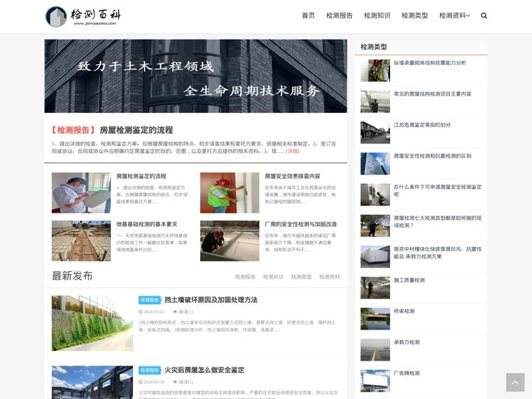Open the search magnifier icon
This screenshot has height=399, width=532.
click(x=484, y=16)
